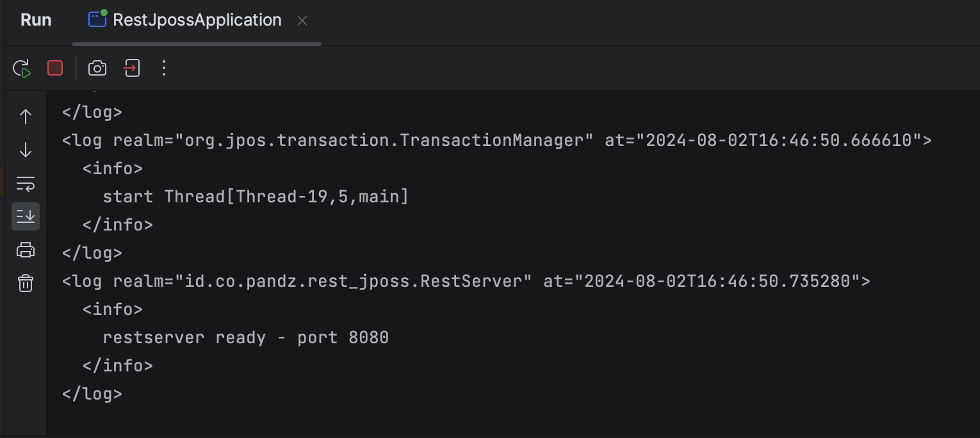980x438 pixels.
Task: Select the RestJpossApplication run tab
Action: (185, 20)
